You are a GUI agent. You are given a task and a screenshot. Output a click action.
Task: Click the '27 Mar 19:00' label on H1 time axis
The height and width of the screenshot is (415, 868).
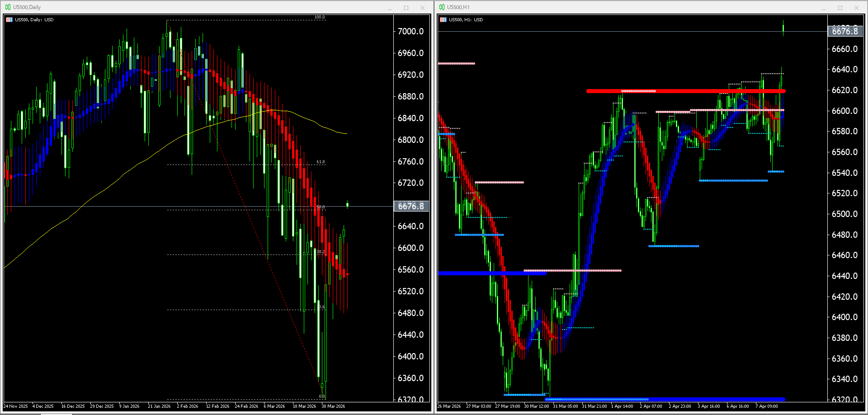508,406
